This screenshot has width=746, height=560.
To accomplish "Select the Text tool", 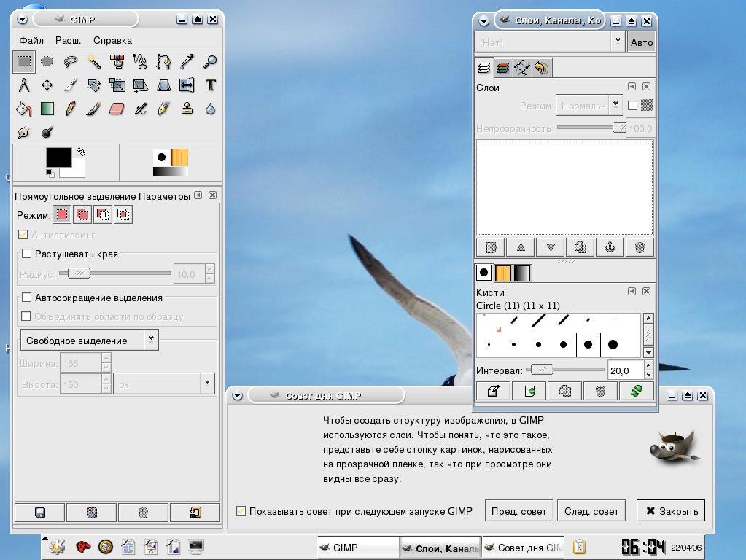I will click(x=210, y=85).
